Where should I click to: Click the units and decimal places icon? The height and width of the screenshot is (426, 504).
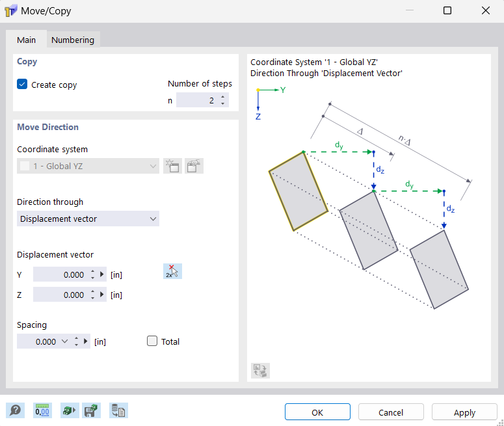coord(42,410)
